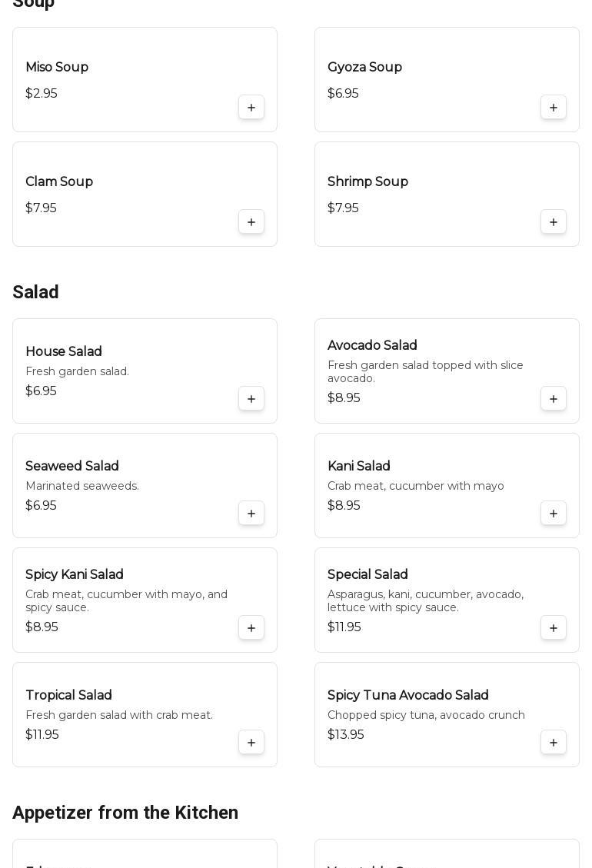The width and height of the screenshot is (592, 868).
Task: Open Spicy Tuna Avocado Salad details
Action: click(x=408, y=696)
